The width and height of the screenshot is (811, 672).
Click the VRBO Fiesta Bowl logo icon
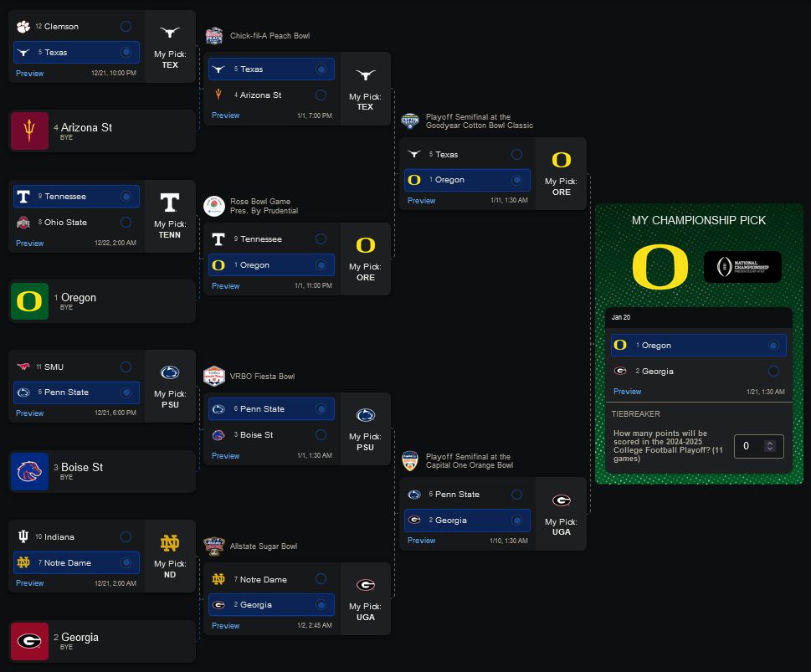(x=214, y=376)
